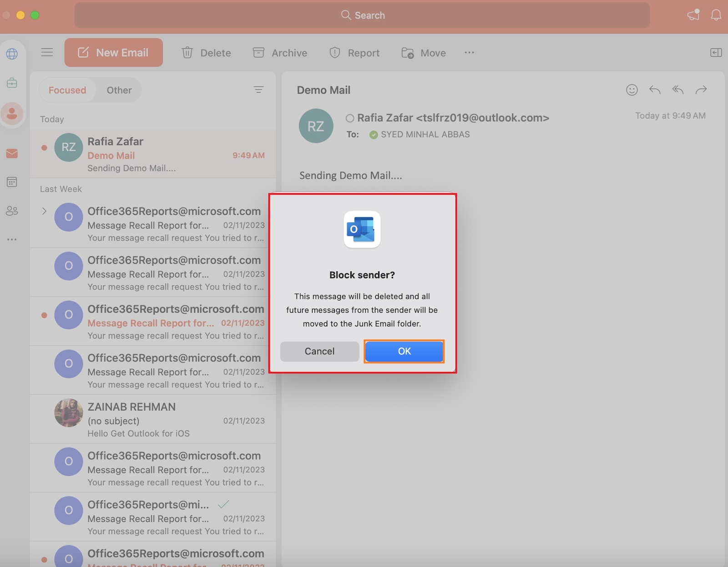Open the Calendar view in sidebar

tap(12, 182)
